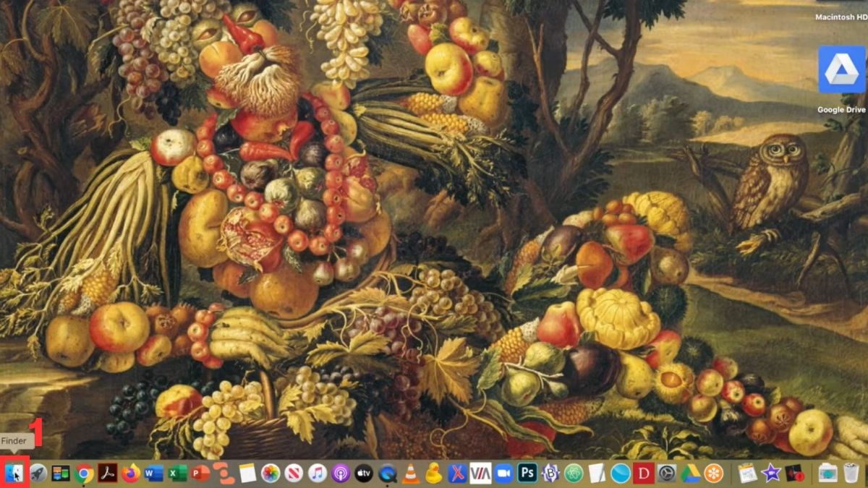
Task: Select the Google Drive desktop shortcut icon
Action: tap(841, 70)
